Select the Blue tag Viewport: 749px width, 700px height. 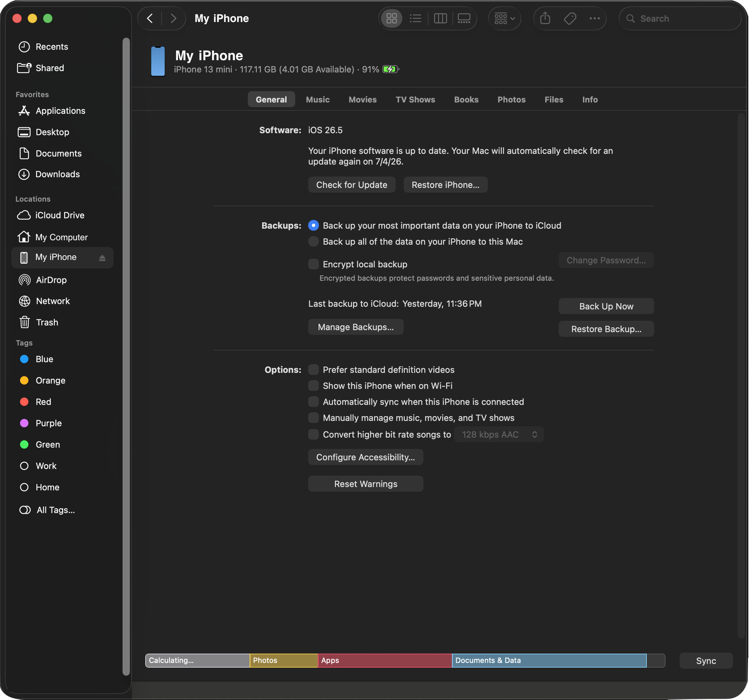62,359
